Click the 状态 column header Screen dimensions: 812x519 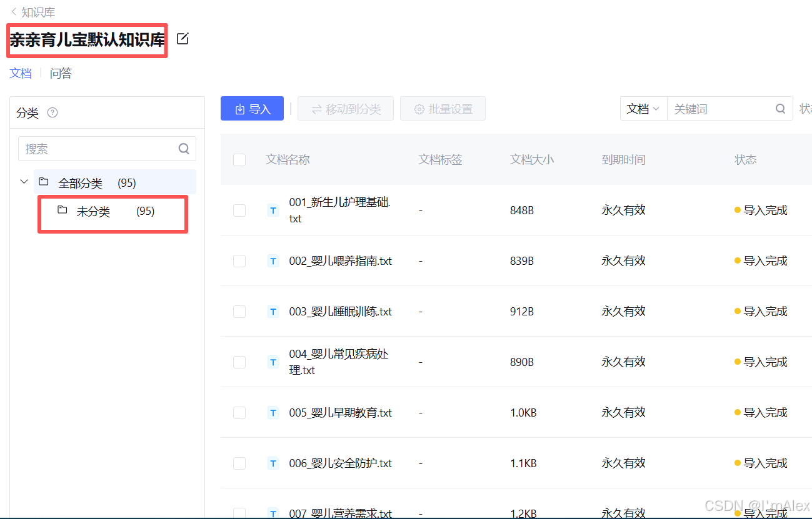746,160
